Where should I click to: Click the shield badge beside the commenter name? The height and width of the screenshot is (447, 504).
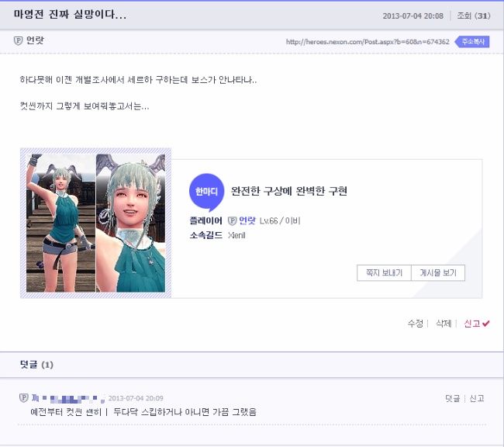click(24, 398)
